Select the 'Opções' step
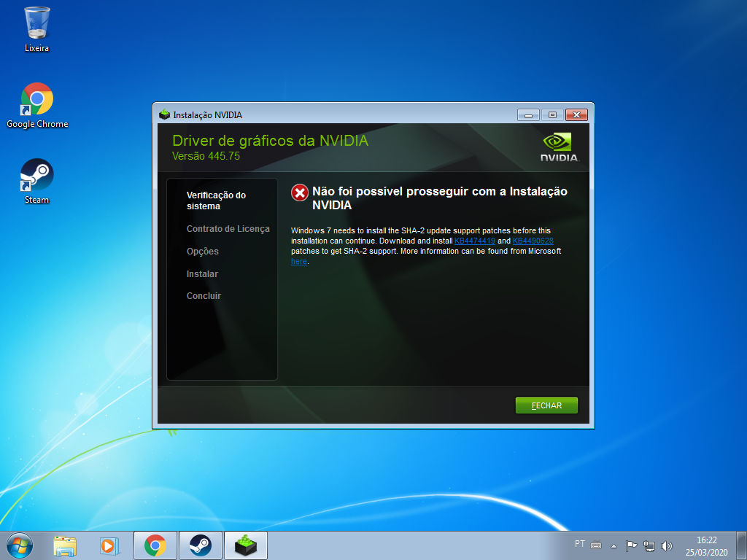 (x=203, y=252)
